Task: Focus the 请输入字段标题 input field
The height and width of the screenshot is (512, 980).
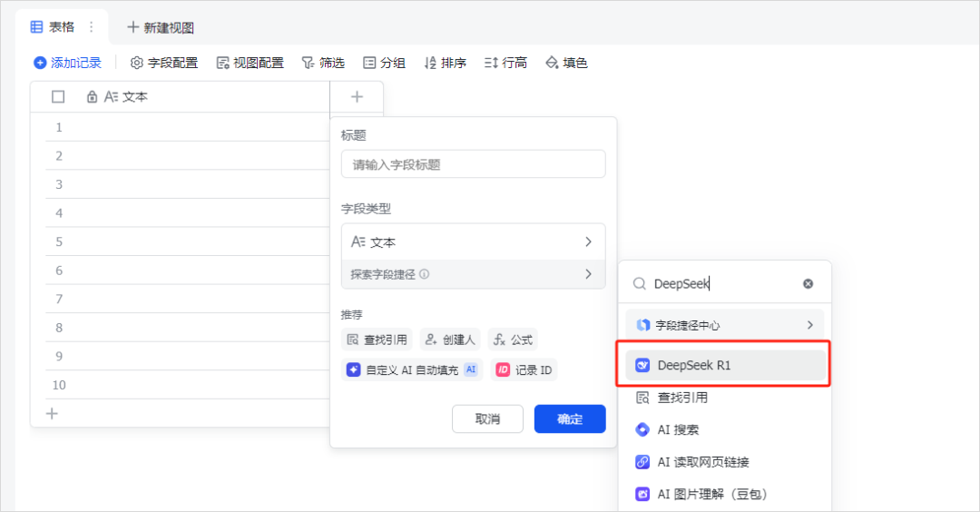Action: [x=473, y=164]
